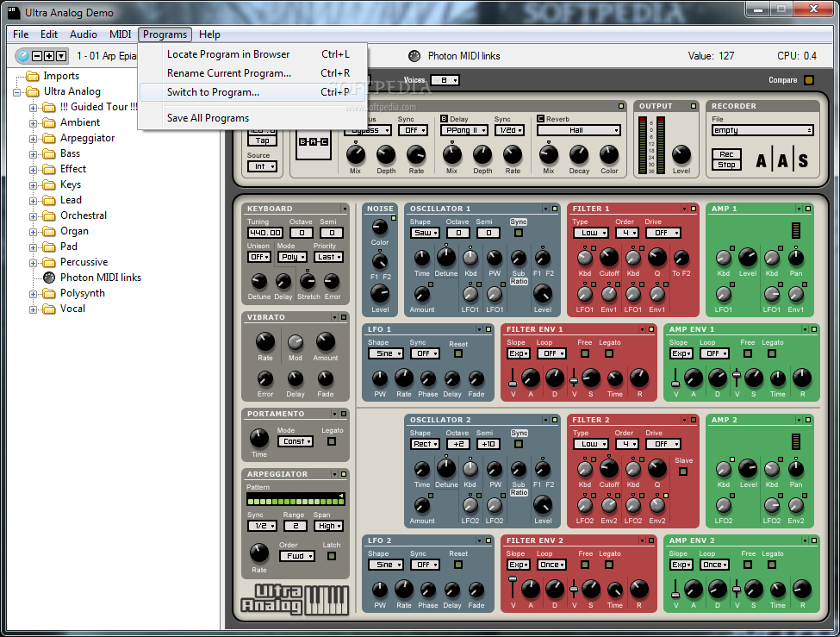This screenshot has width=840, height=637.
Task: Click the Keyboard Tuning 440.00 field
Action: coord(265,233)
